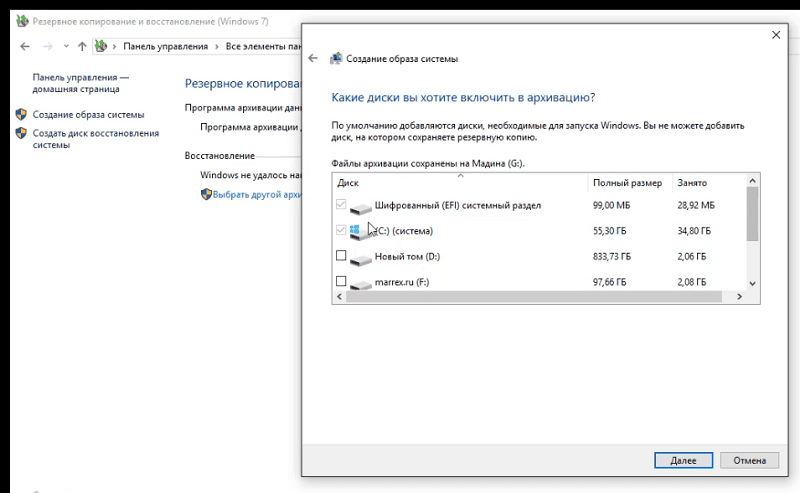The image size is (800, 493).
Task: Click 'Далее' button
Action: click(x=683, y=460)
